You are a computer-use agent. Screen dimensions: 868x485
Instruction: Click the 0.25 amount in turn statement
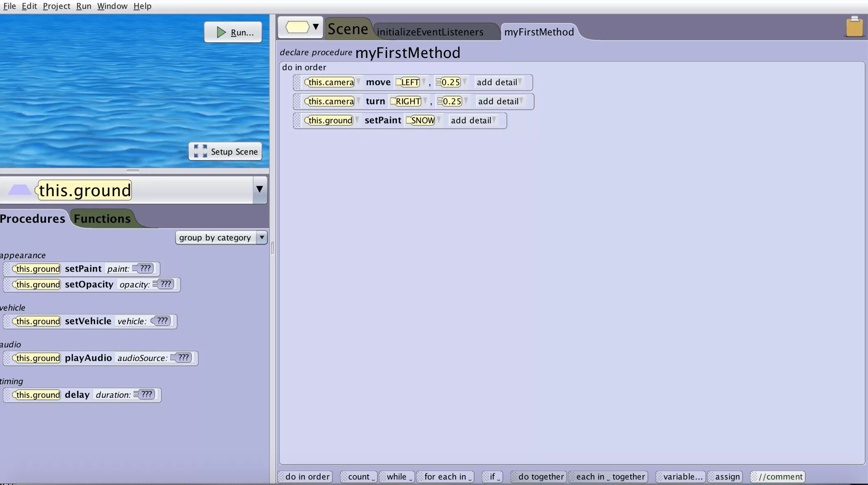point(451,102)
